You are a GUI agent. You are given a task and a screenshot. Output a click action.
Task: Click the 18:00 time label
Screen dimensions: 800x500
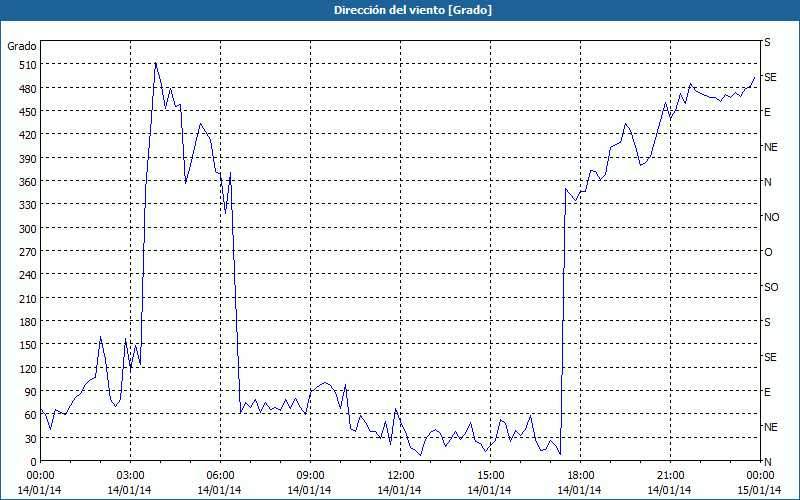(x=581, y=476)
